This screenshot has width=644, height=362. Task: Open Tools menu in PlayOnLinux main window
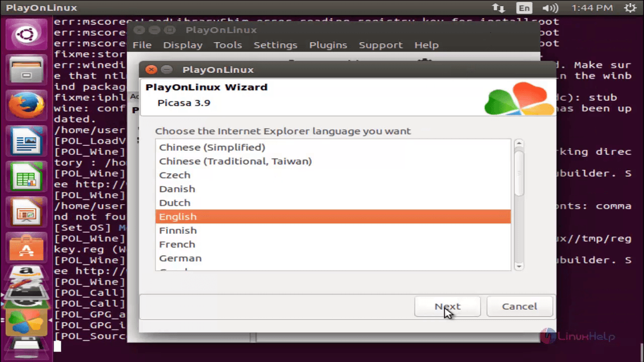click(x=228, y=45)
